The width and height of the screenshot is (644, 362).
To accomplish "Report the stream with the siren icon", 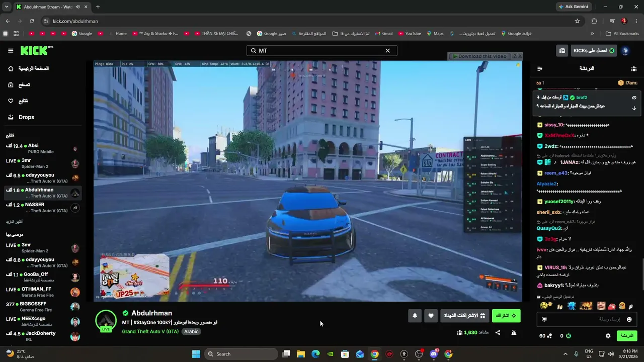I will pyautogui.click(x=514, y=332).
